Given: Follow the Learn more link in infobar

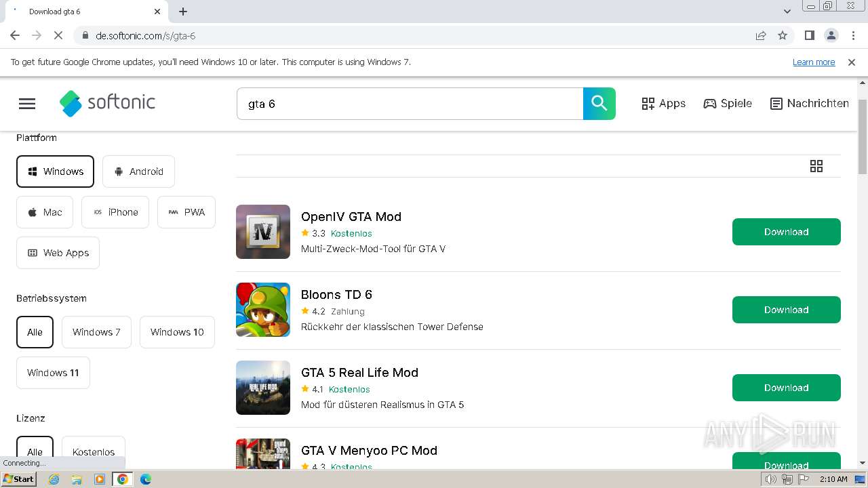Looking at the screenshot, I should (x=814, y=62).
